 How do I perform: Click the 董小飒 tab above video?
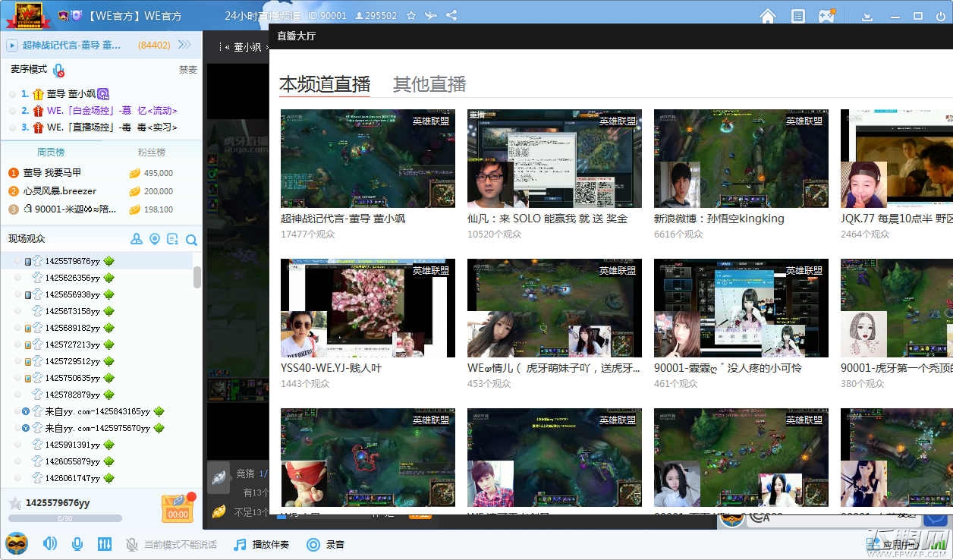pos(247,46)
